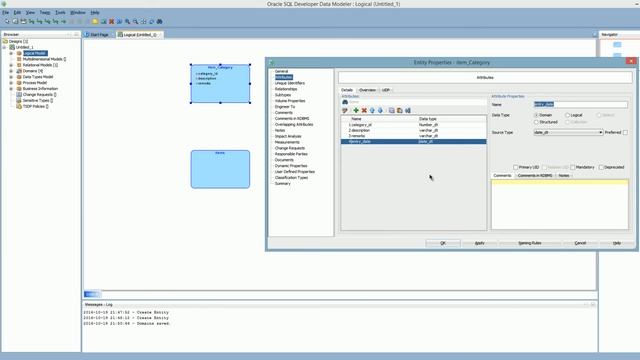Click the last icon in the attributes toolbar
The height and width of the screenshot is (360, 640).
pos(408,111)
